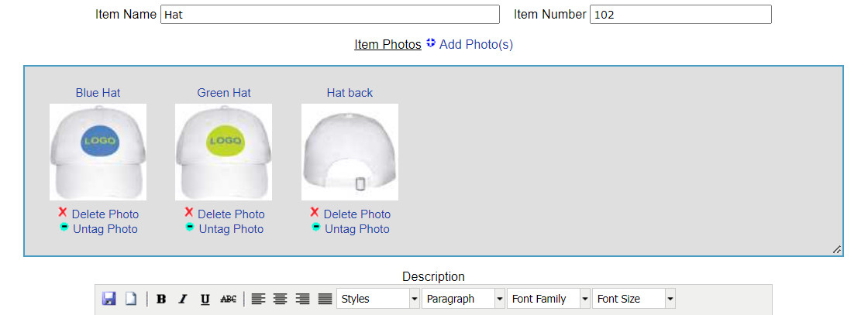This screenshot has width=868, height=315.
Task: Center-align the text
Action: point(281,299)
